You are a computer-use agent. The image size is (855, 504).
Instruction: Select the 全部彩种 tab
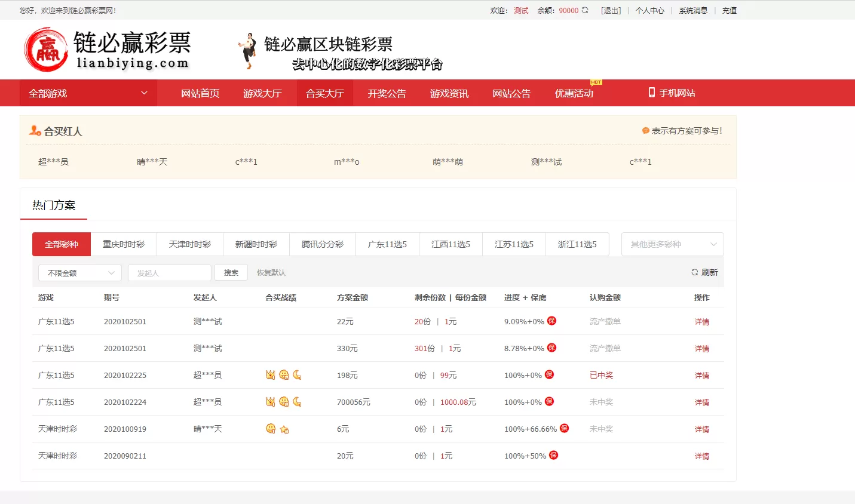(x=60, y=244)
